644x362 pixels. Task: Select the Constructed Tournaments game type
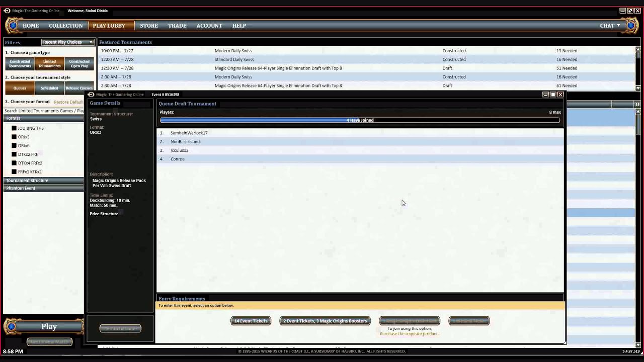pos(20,64)
